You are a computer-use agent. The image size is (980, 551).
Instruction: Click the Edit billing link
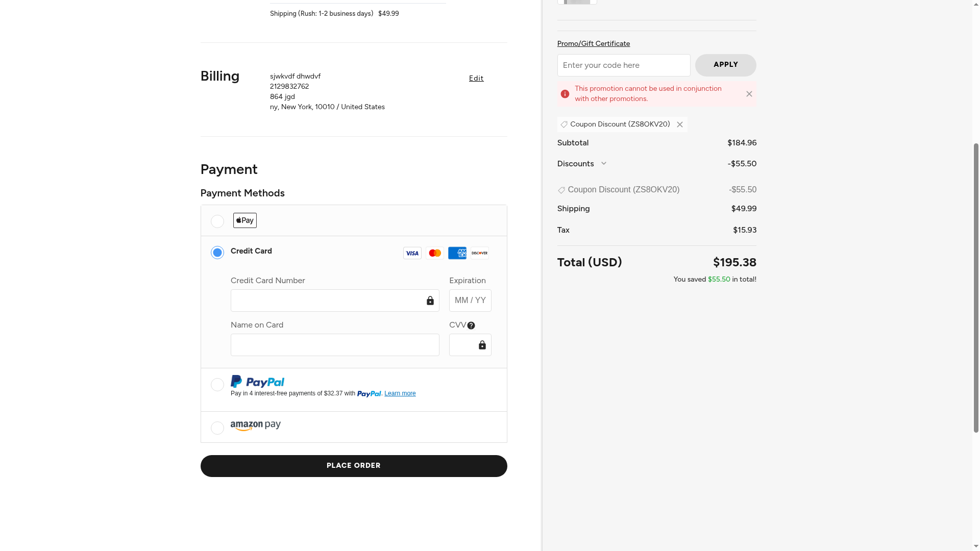476,78
